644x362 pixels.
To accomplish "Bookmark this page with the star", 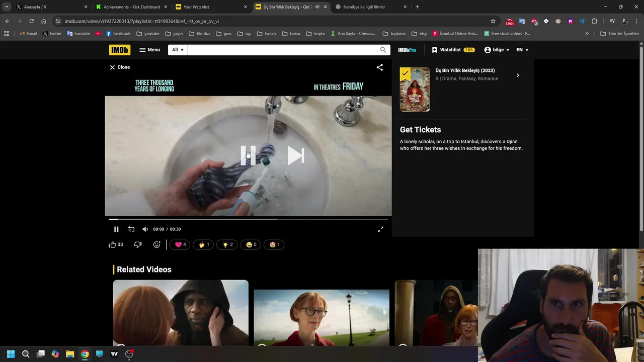I will click(x=493, y=21).
